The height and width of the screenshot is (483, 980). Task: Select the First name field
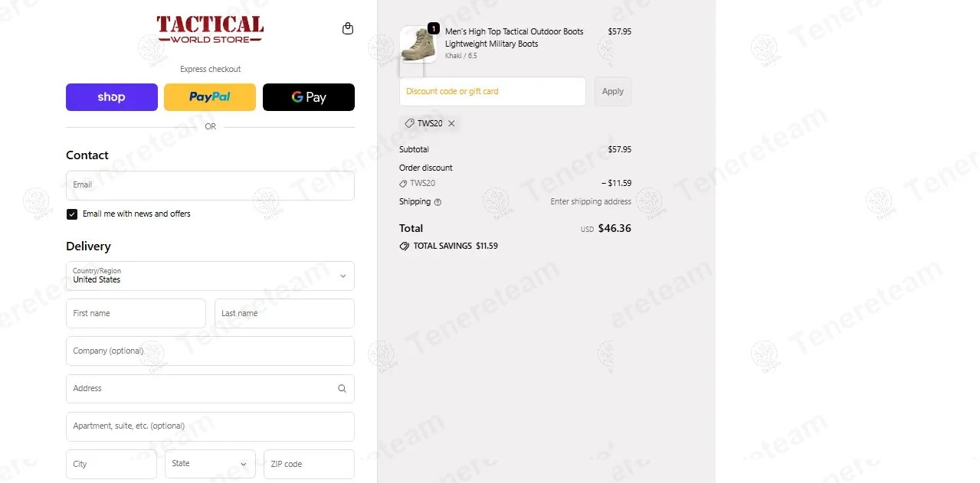coord(136,313)
